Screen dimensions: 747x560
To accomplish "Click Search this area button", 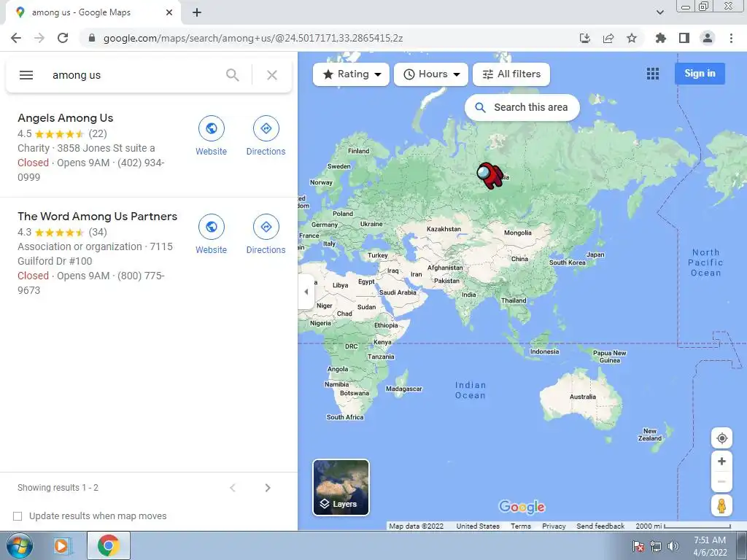I will click(522, 108).
